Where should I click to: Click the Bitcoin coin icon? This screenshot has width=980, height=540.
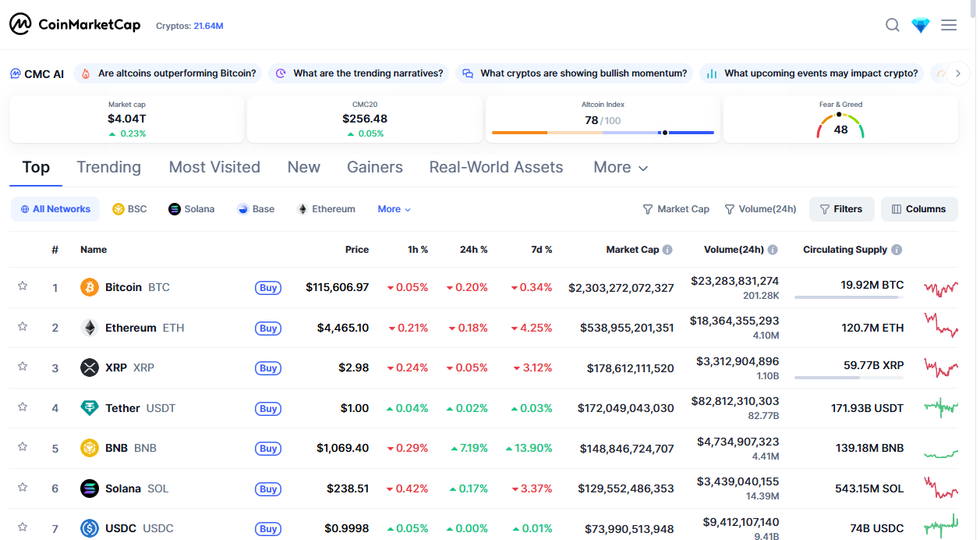[x=90, y=287]
